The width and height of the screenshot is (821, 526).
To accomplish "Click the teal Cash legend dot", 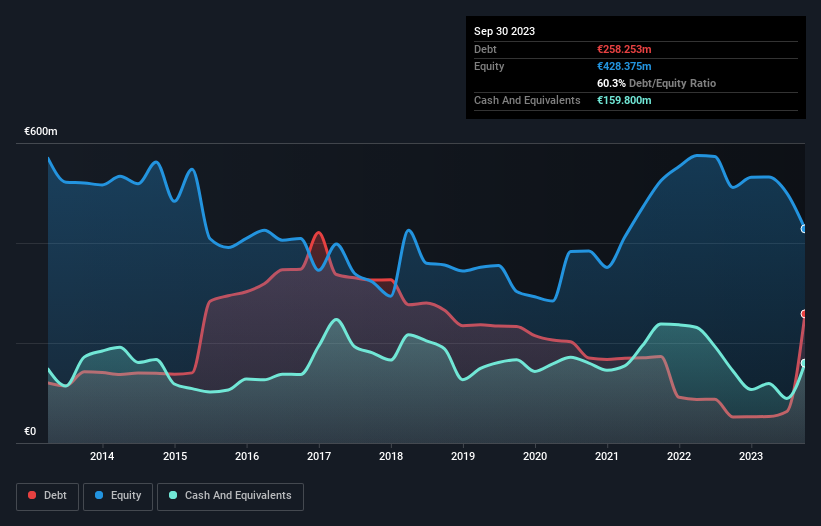I will (x=173, y=495).
